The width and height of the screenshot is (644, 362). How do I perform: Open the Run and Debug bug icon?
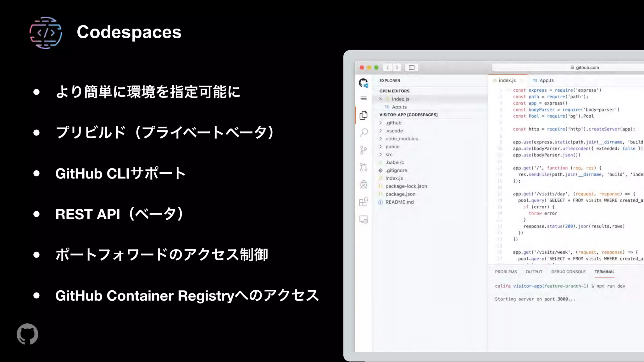pos(364,184)
